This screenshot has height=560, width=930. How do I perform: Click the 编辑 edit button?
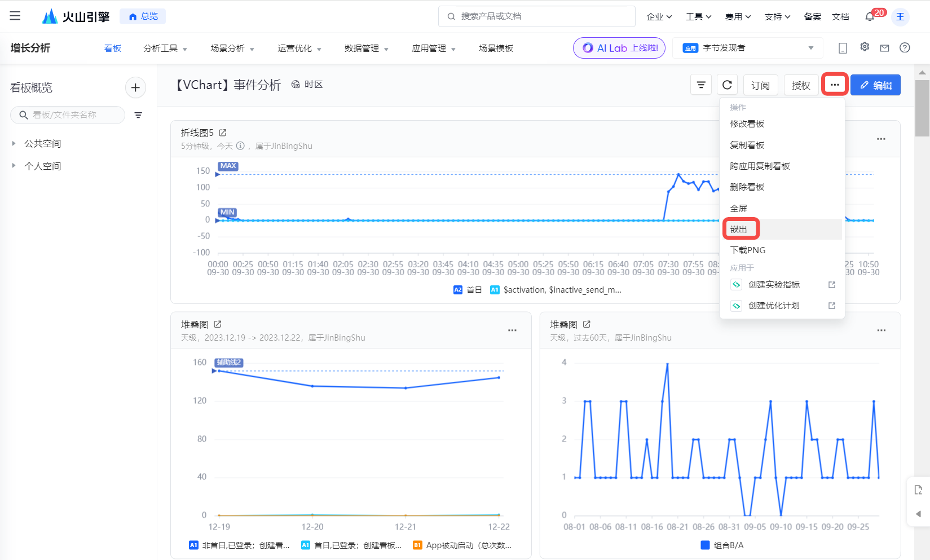click(875, 85)
